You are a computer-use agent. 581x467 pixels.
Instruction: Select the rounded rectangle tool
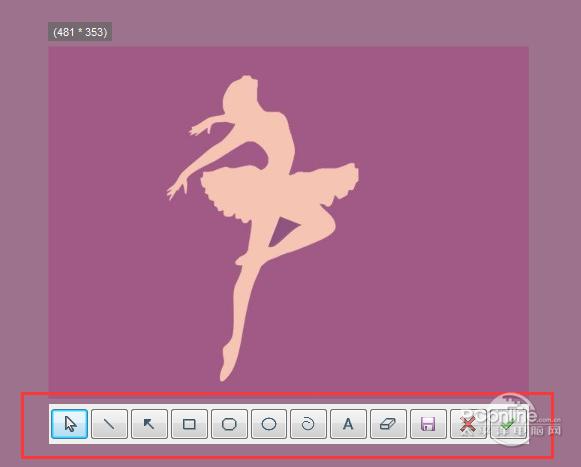(229, 424)
